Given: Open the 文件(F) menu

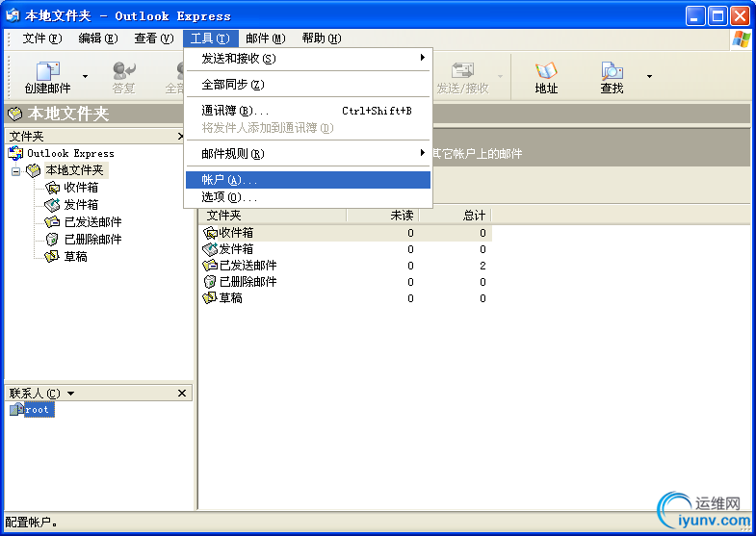Looking at the screenshot, I should click(42, 38).
